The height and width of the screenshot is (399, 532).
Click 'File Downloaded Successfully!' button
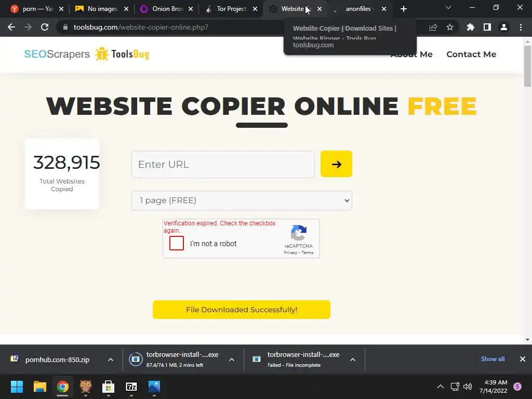click(x=241, y=310)
